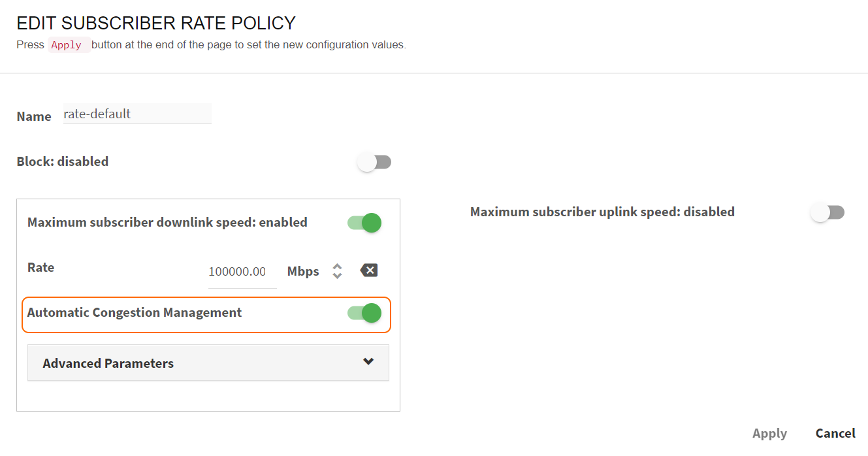
Task: Click the Maximum subscriber downlink speed label
Action: coord(167,222)
